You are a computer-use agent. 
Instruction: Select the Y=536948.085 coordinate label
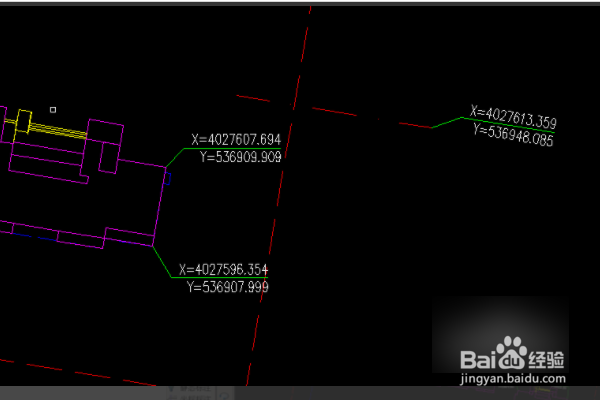(513, 135)
